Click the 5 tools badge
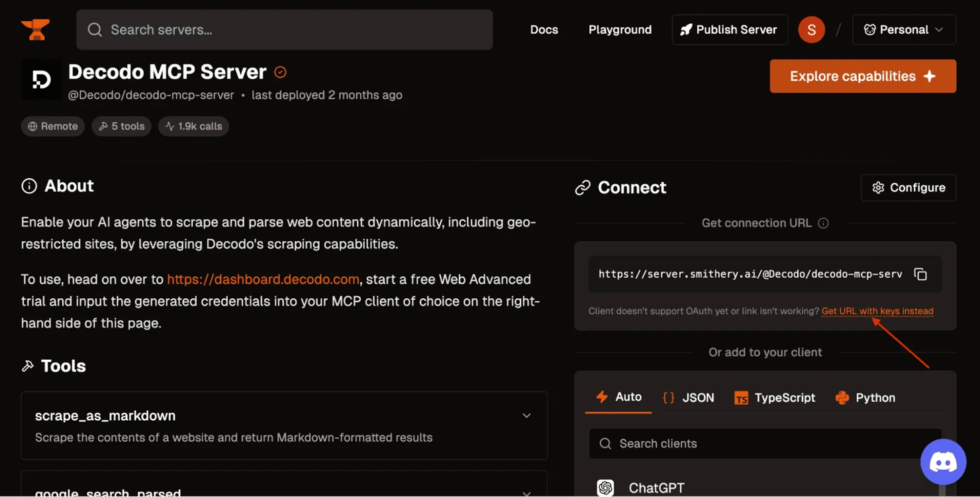Viewport: 980px width, 497px height. (122, 127)
